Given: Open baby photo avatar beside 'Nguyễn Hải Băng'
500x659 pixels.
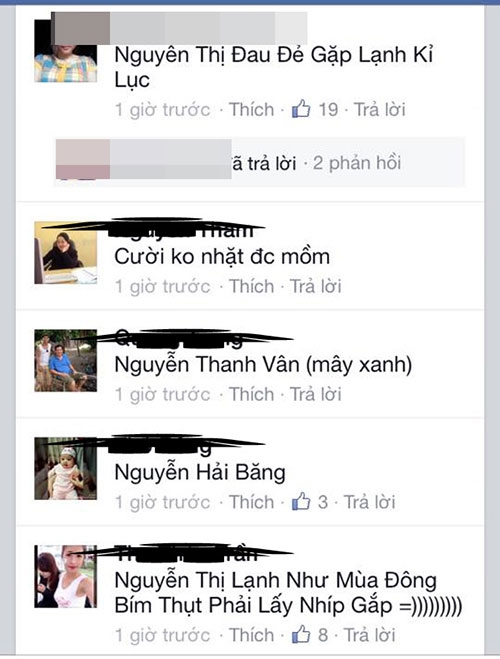Looking at the screenshot, I should (66, 469).
